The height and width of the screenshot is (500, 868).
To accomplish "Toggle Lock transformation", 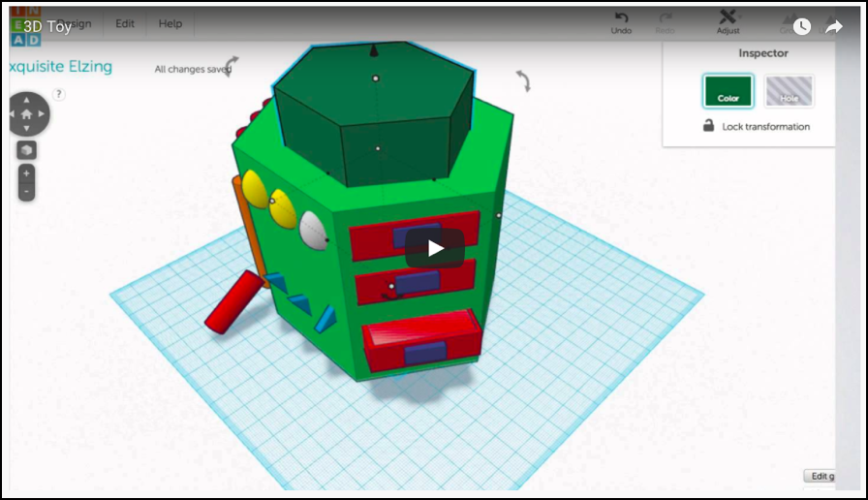I will click(x=757, y=126).
